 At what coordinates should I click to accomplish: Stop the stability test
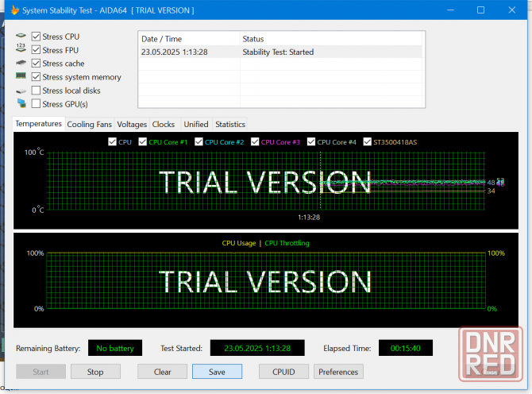pyautogui.click(x=95, y=372)
